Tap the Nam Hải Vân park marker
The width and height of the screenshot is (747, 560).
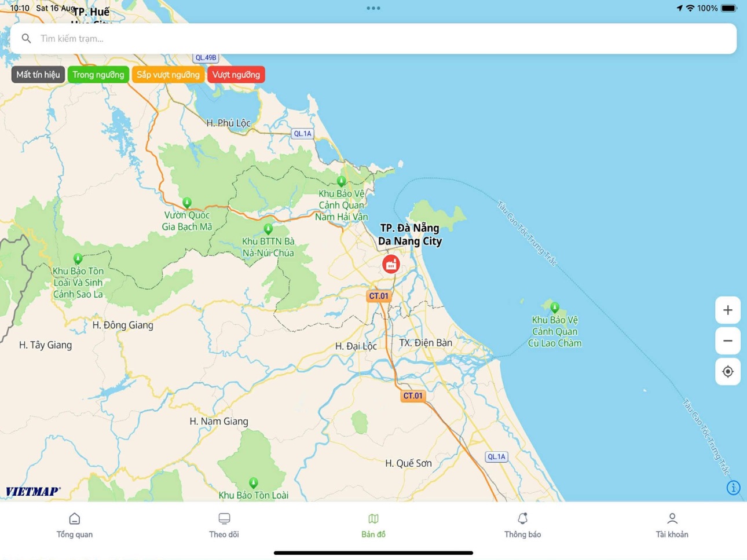click(x=342, y=181)
